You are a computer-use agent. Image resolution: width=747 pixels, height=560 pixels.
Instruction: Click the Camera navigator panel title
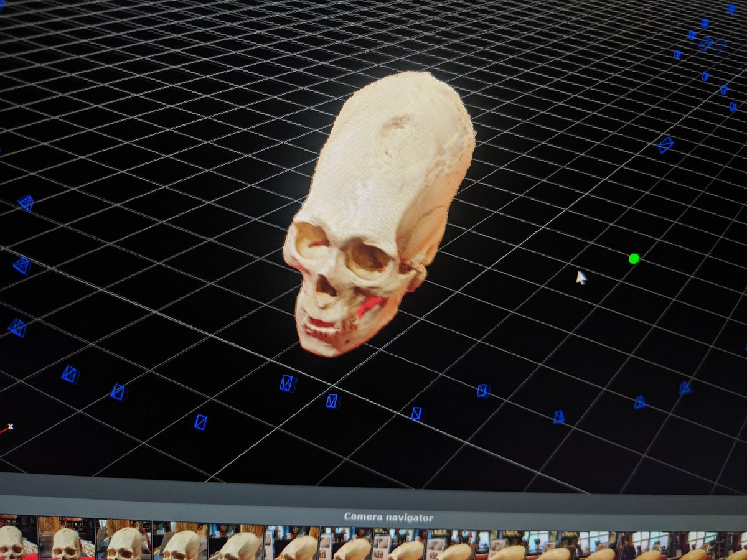click(388, 517)
